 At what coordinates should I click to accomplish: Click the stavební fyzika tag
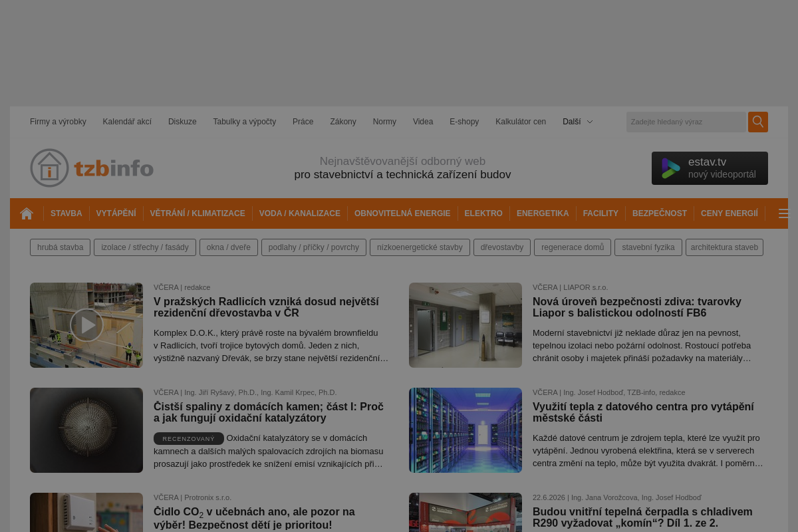[x=648, y=247]
